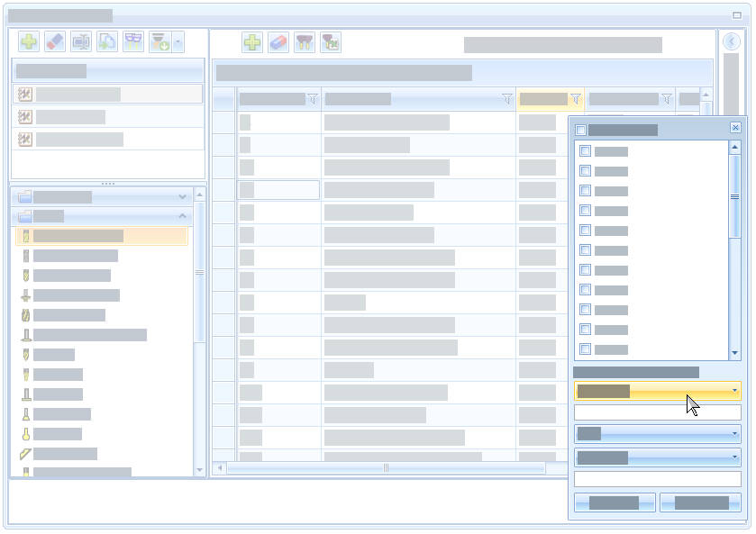Click the funnel with green arrow icon
The height and width of the screenshot is (534, 756).
coord(159,42)
